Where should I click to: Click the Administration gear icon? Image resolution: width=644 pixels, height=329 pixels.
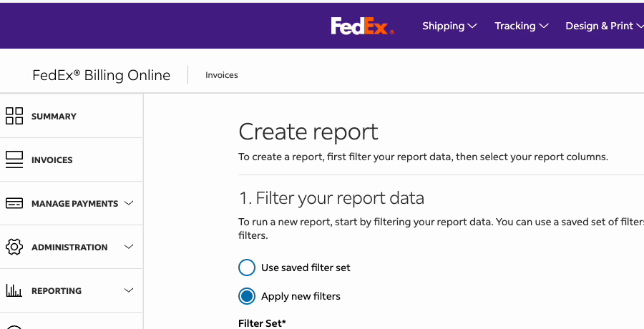(x=14, y=247)
